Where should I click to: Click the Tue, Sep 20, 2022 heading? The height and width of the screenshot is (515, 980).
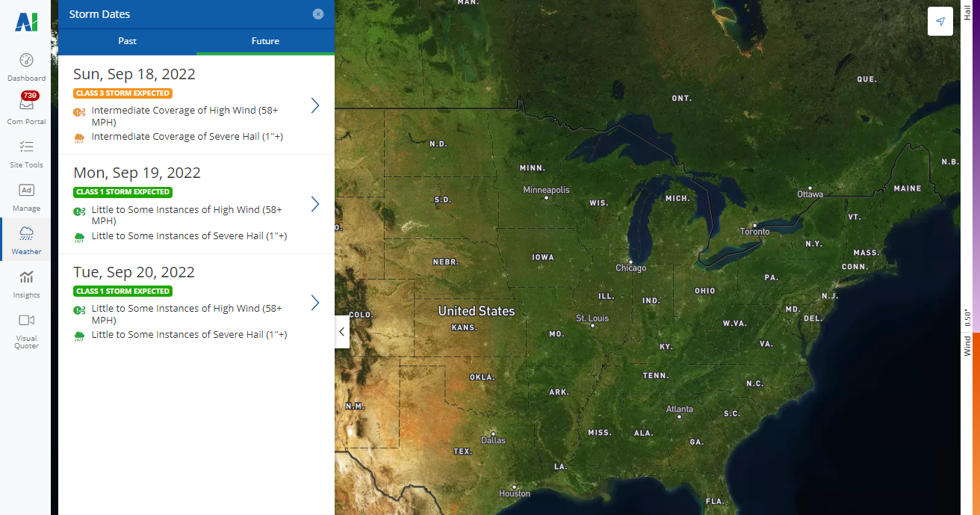[x=134, y=272]
